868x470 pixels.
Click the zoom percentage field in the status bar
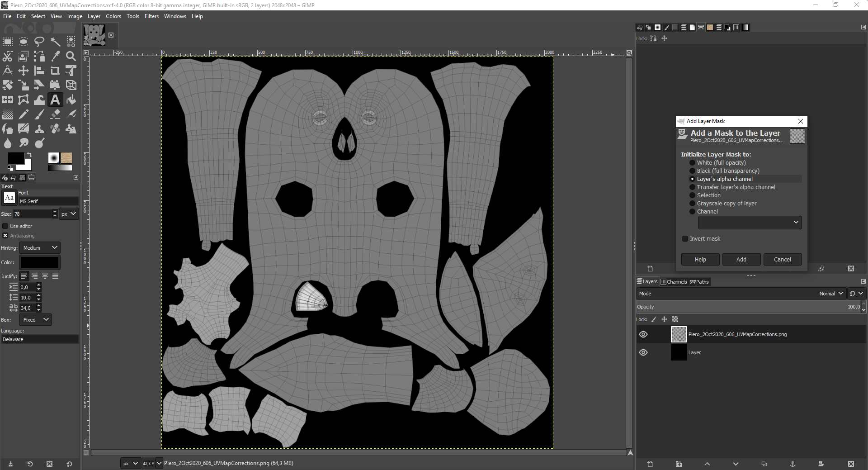click(x=148, y=463)
